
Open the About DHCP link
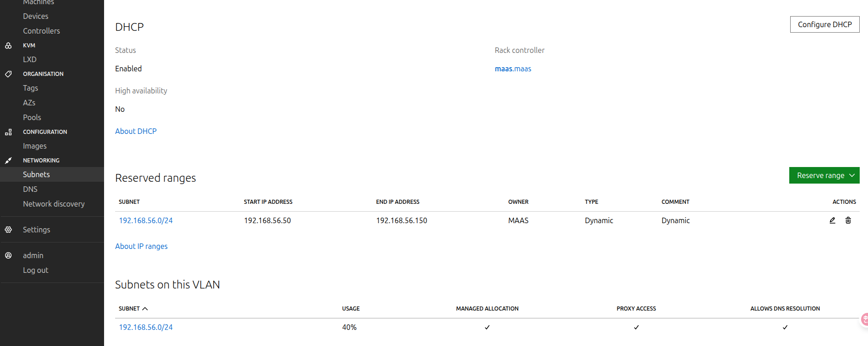(136, 131)
